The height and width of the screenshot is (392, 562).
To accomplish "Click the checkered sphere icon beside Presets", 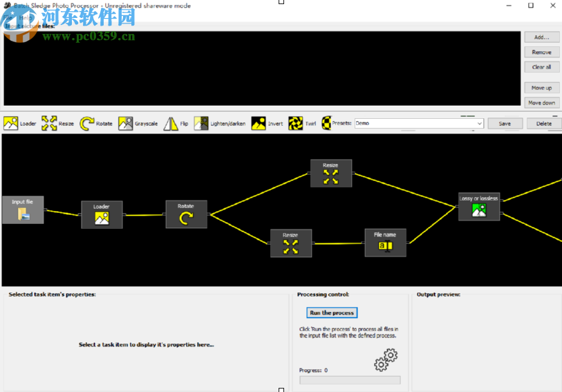I will [326, 123].
